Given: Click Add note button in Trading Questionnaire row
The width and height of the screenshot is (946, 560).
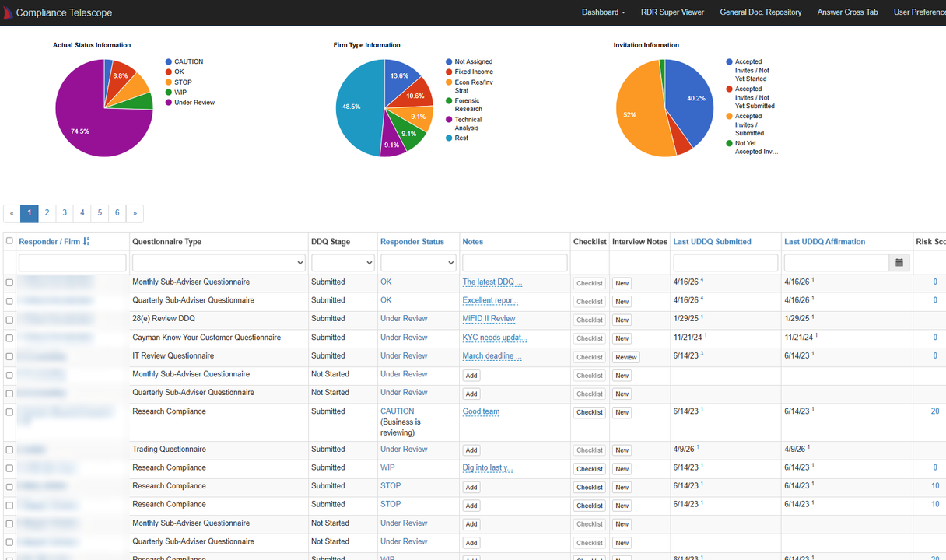Looking at the screenshot, I should pos(471,450).
